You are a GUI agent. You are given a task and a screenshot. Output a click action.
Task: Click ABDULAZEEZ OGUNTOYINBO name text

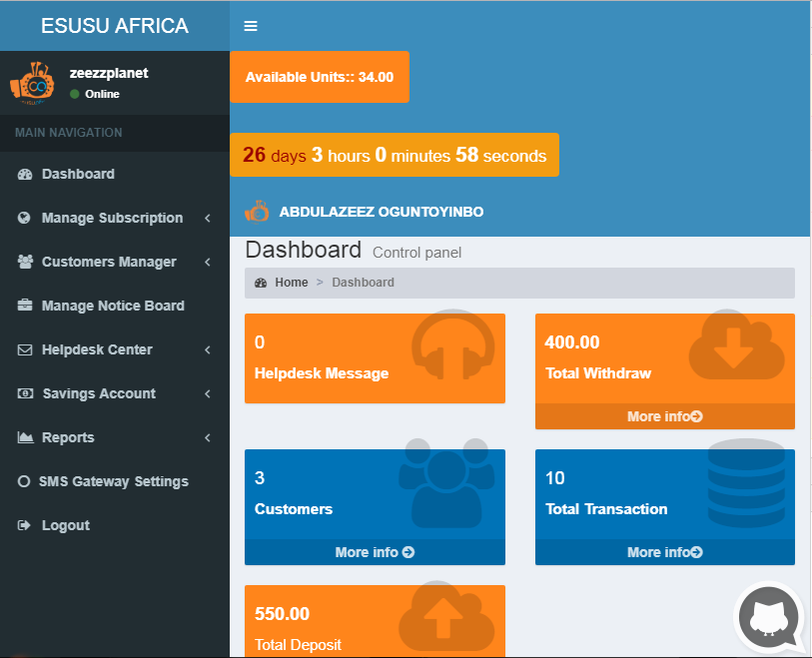click(x=382, y=212)
